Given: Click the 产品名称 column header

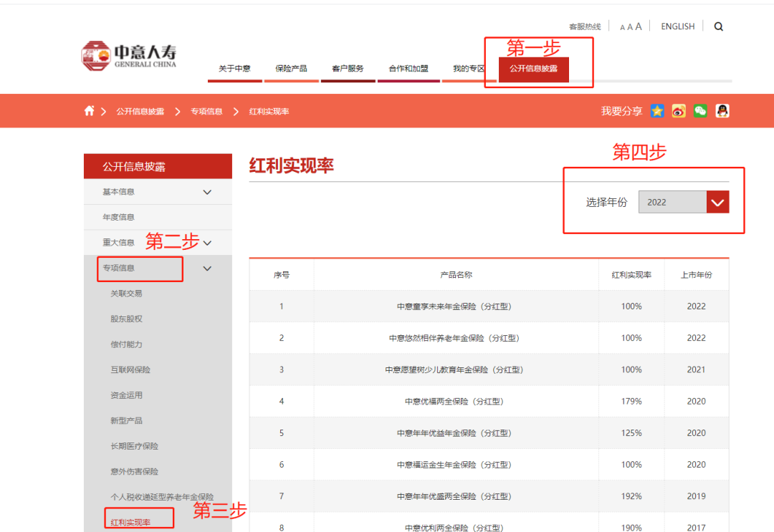Looking at the screenshot, I should [456, 275].
